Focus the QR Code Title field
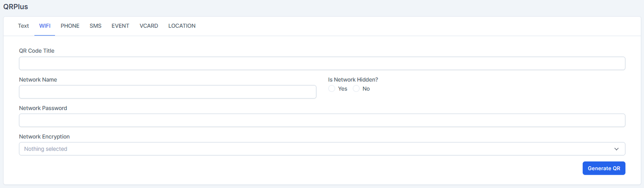 322,64
